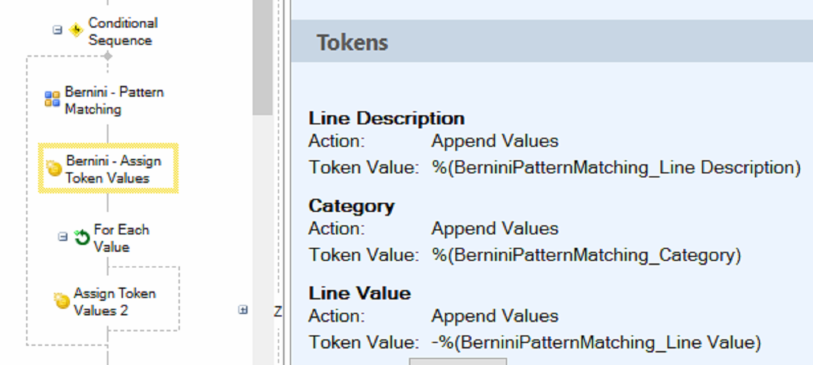Click the Category token heading
The width and height of the screenshot is (813, 365).
(352, 206)
